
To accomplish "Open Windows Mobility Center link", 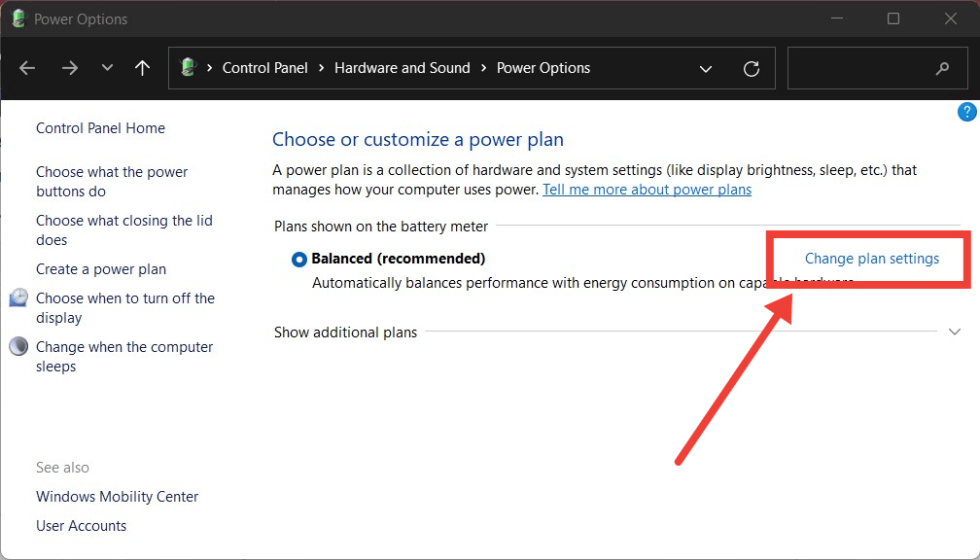I will click(x=117, y=497).
